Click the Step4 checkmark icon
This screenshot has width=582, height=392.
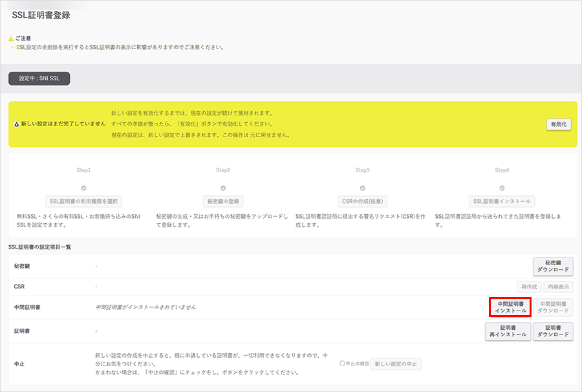point(502,188)
